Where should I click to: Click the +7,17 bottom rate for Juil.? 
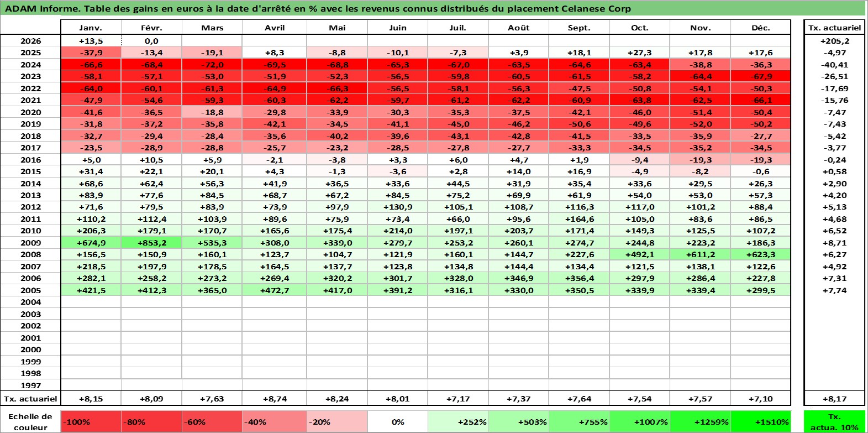click(x=458, y=399)
